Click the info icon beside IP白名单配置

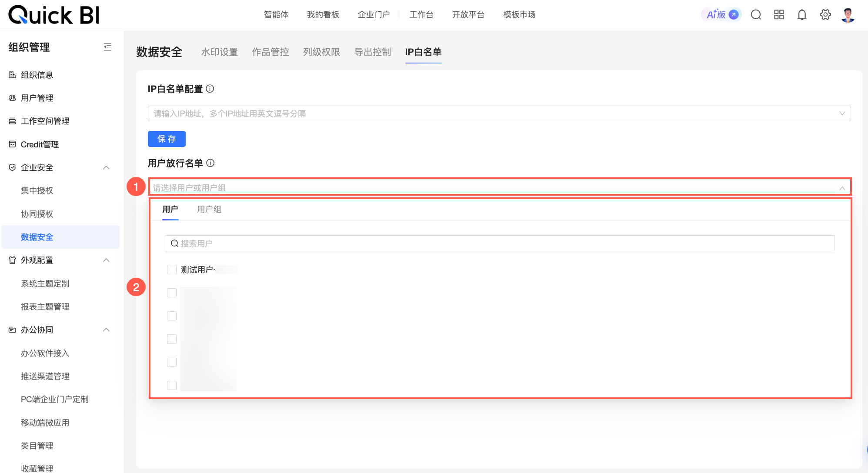(210, 89)
